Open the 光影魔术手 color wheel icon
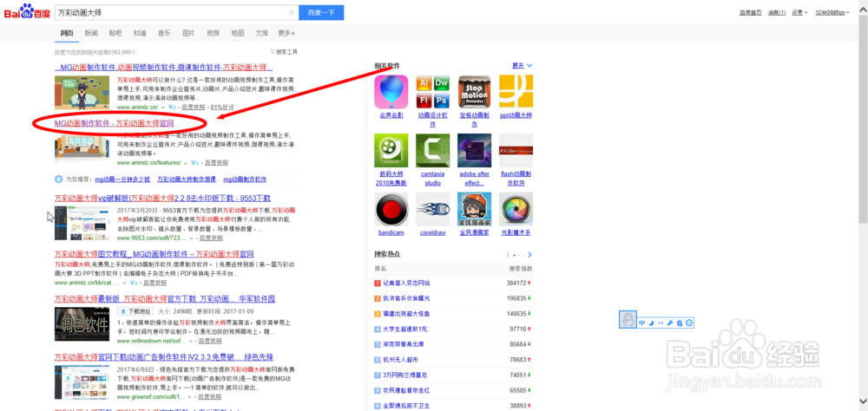Viewport: 868px width, 411px height. pos(516,209)
